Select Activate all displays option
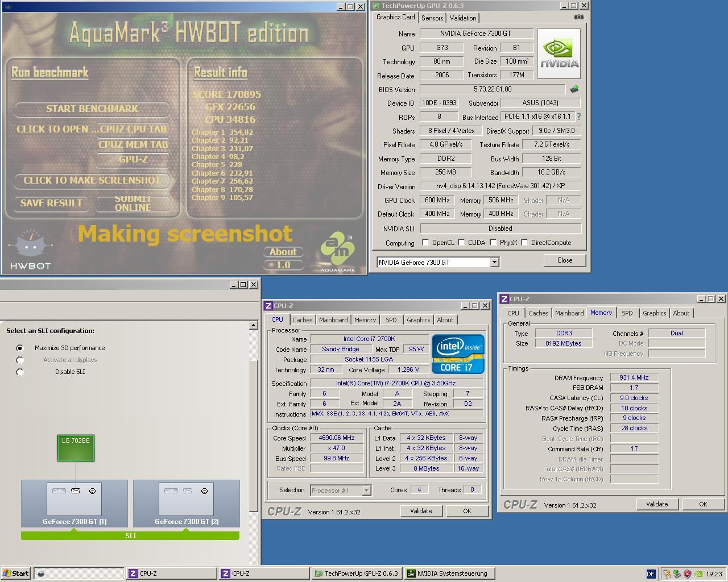This screenshot has height=582, width=728. 20,360
